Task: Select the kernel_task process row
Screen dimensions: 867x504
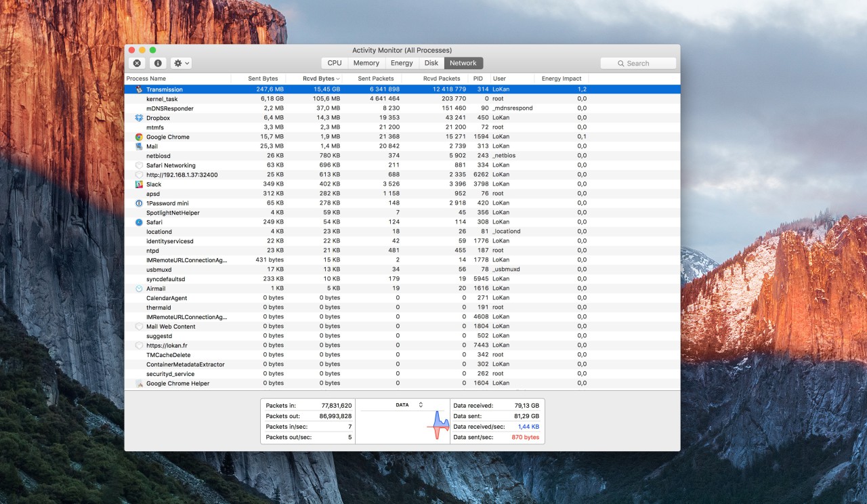Action: (x=402, y=99)
